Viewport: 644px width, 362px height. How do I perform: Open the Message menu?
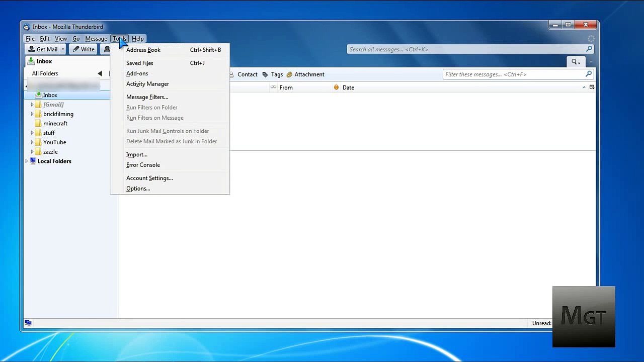(96, 39)
